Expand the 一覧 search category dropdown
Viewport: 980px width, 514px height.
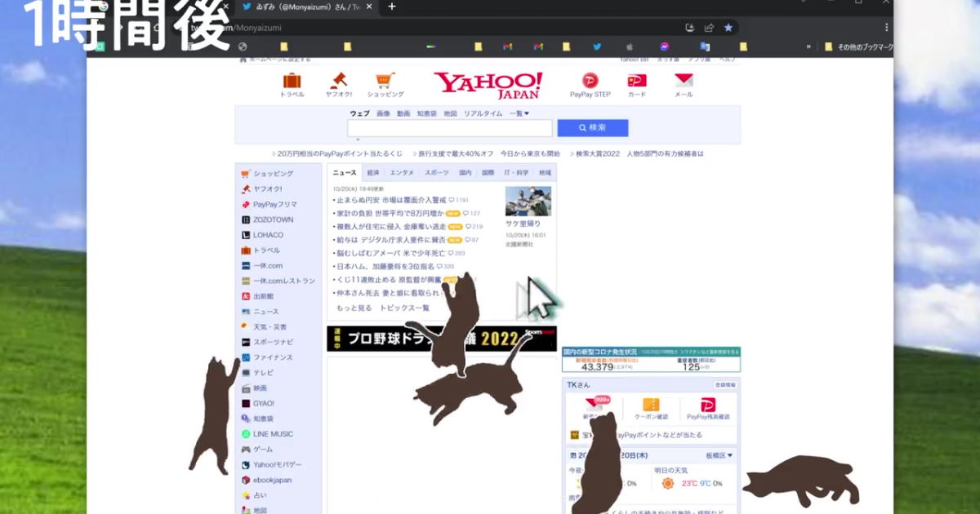point(519,113)
